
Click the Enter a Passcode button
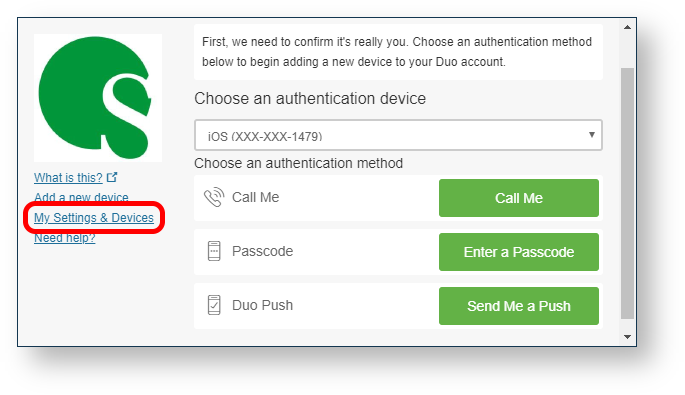click(519, 252)
